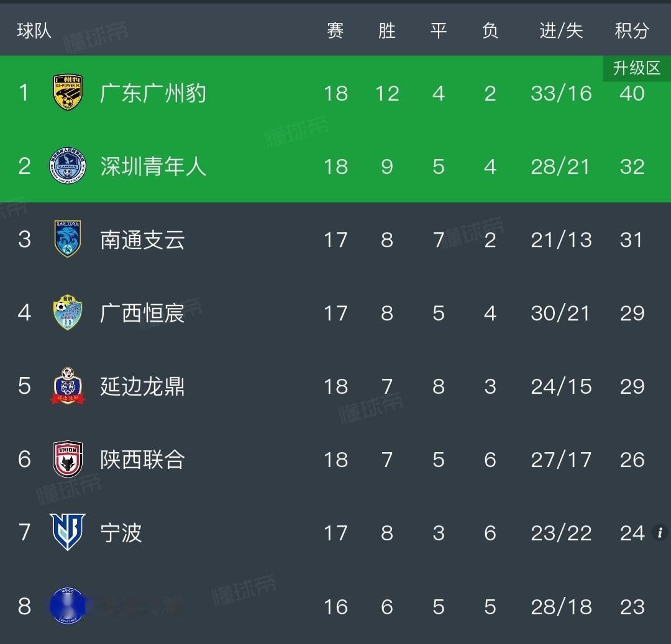Screen dimensions: 671x644
Task: Select 广西恒宸 points value 29
Action: pos(632,314)
